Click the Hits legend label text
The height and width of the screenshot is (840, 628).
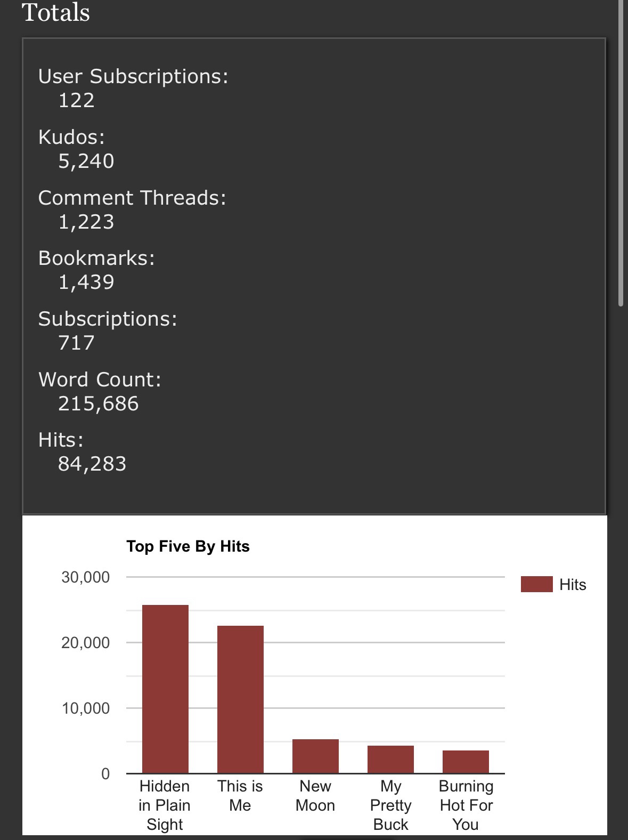coord(573,585)
